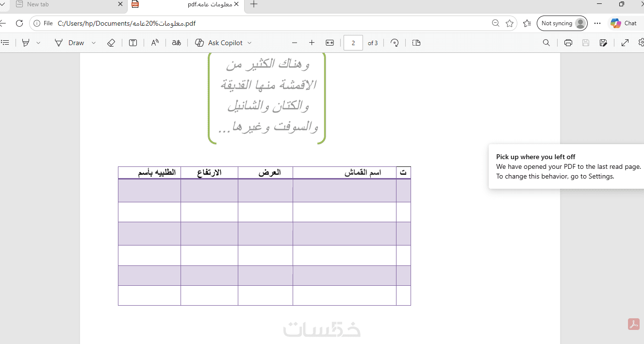Open address bar zoom icon
Screen dimensions: 644x344
[x=495, y=23]
